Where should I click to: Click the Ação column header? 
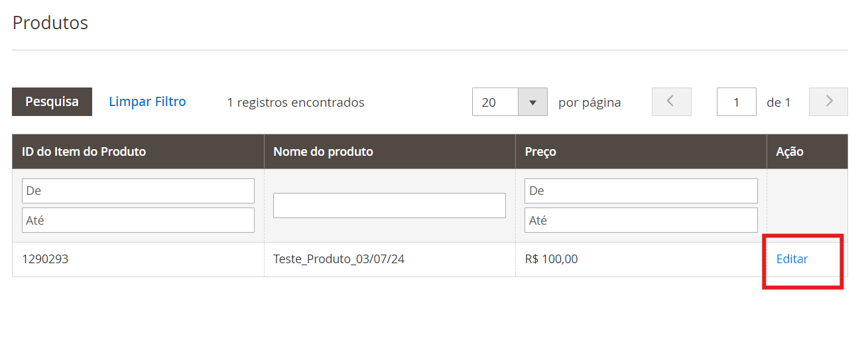coord(790,152)
